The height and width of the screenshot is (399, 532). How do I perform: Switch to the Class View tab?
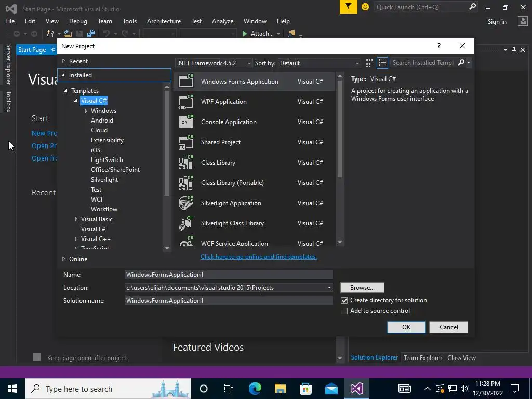tap(461, 357)
